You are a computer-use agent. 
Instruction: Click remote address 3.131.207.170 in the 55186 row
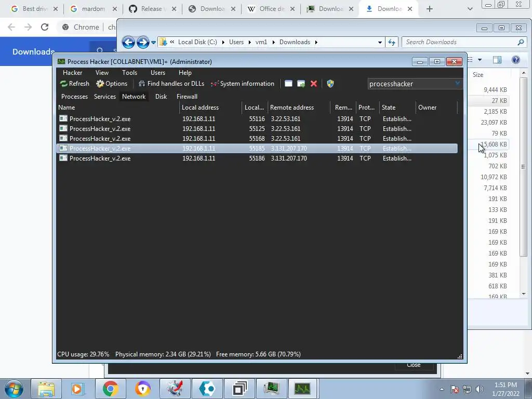point(289,158)
